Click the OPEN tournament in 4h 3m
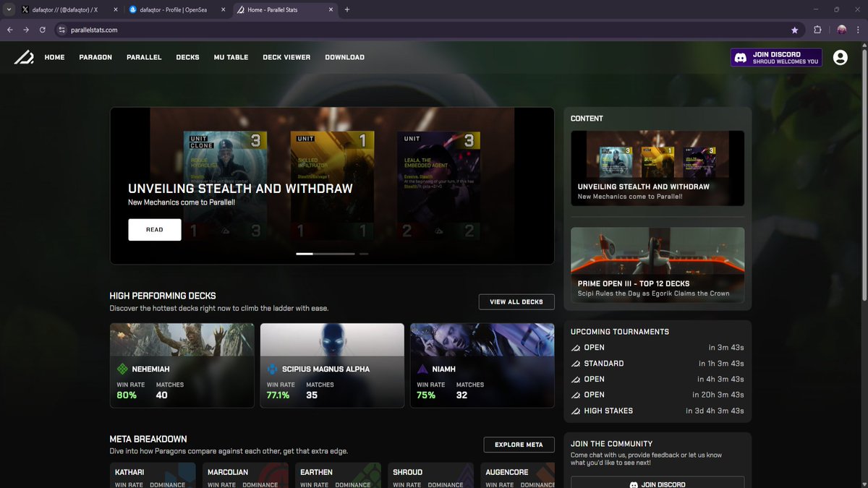868x488 pixels. click(x=658, y=379)
